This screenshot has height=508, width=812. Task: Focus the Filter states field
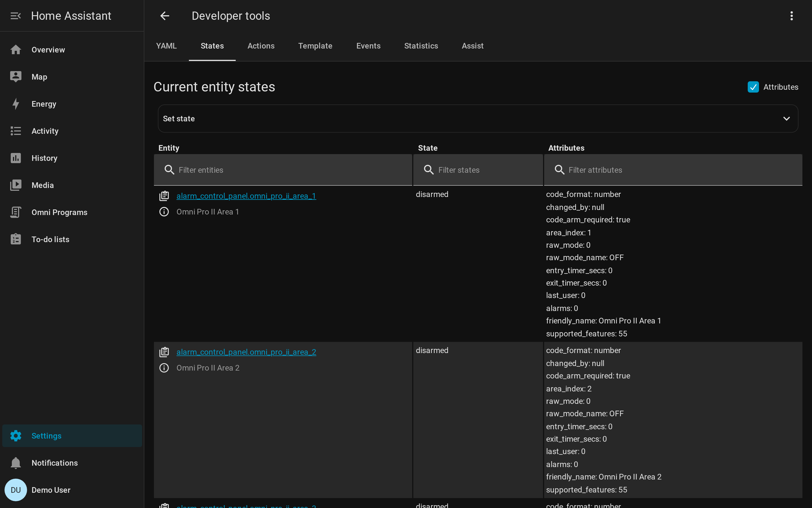(x=478, y=170)
